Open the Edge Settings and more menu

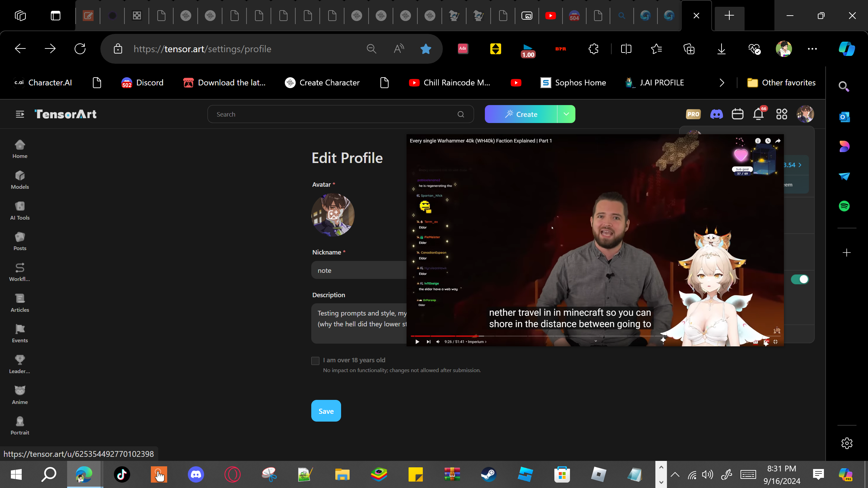point(812,49)
